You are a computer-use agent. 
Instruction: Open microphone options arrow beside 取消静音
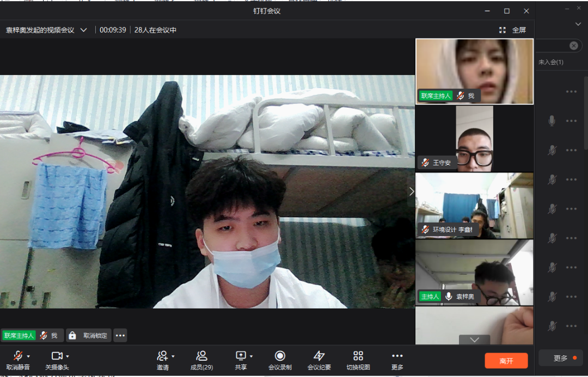pyautogui.click(x=28, y=356)
